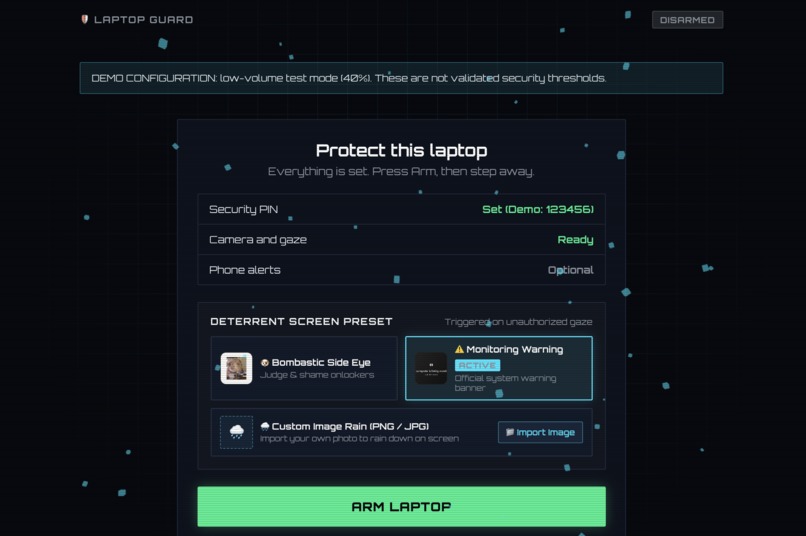Open the Security PIN row
Screen dimensions: 806x536
(401, 209)
